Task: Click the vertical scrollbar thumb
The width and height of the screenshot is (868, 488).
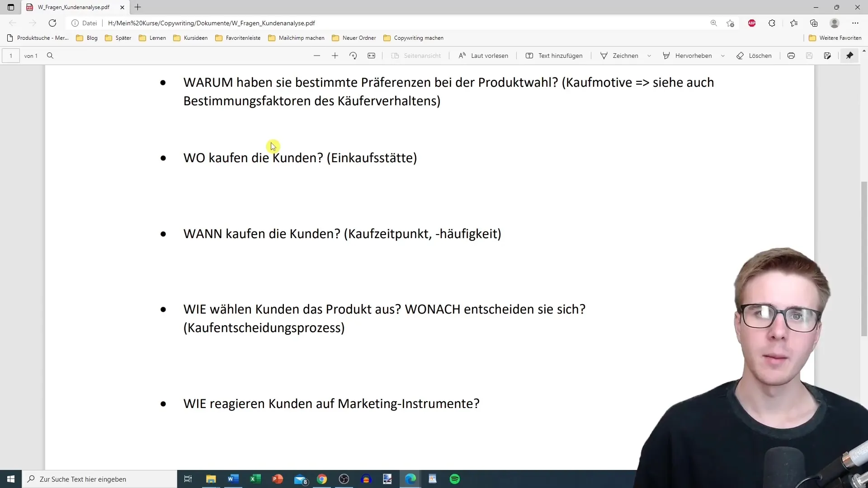Action: [864, 258]
